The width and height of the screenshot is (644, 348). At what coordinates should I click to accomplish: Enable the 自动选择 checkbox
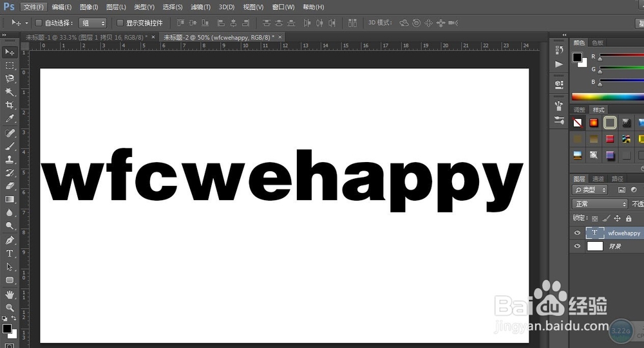pyautogui.click(x=39, y=23)
